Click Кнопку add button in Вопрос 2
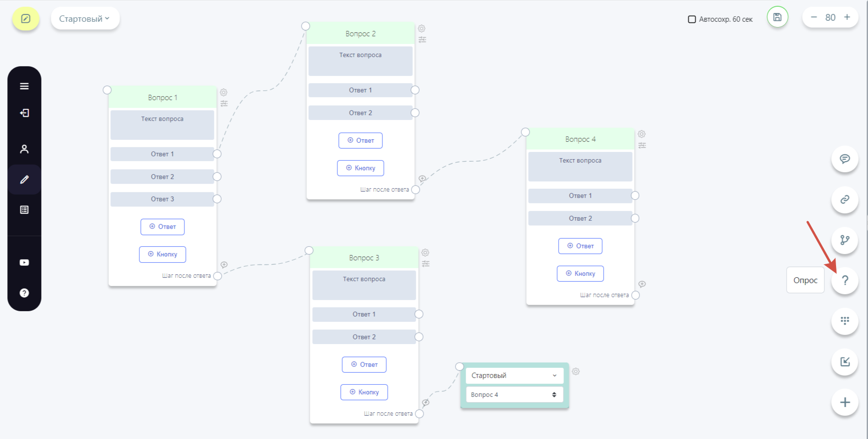This screenshot has width=868, height=439. click(361, 168)
